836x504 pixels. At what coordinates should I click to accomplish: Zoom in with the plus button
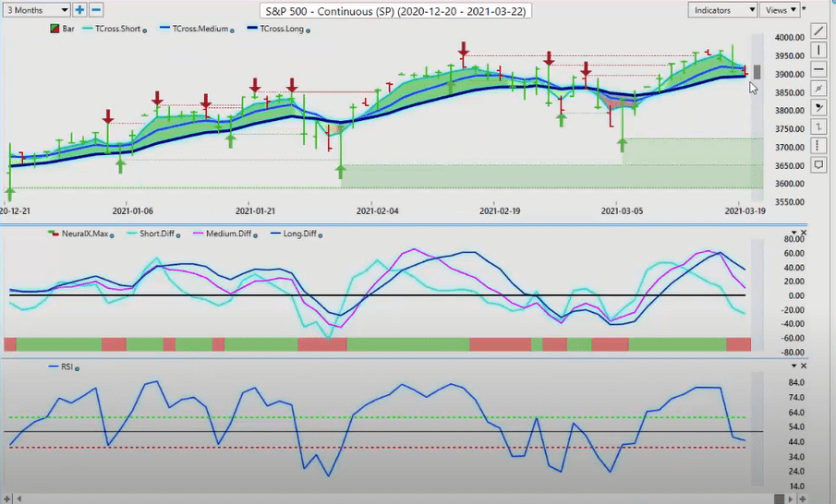point(79,9)
